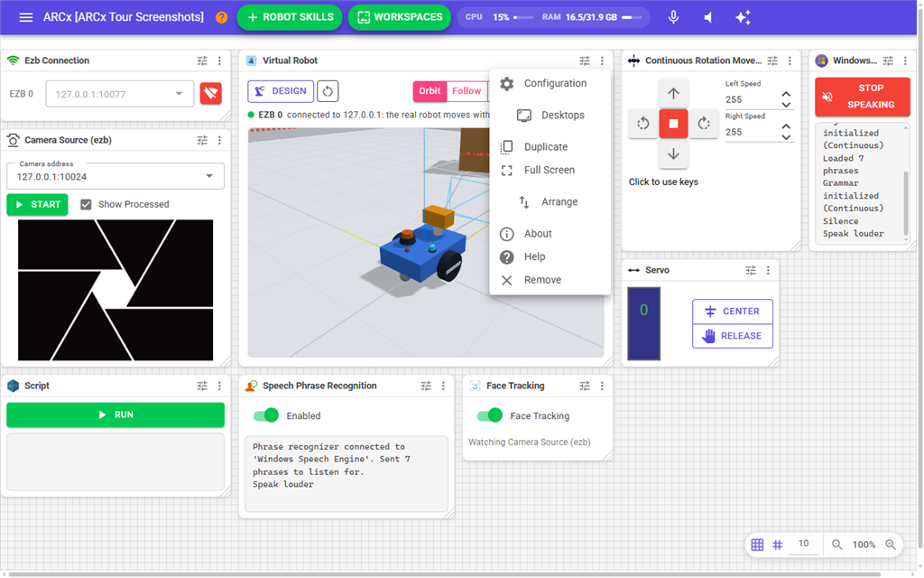The height and width of the screenshot is (578, 924).
Task: Increase Left Speed with up chevron
Action: 786,94
